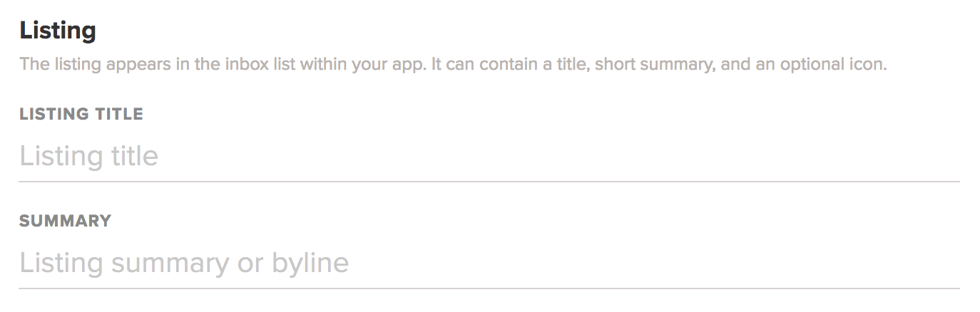Click the 'Listing summary or byline' placeholder

click(184, 263)
